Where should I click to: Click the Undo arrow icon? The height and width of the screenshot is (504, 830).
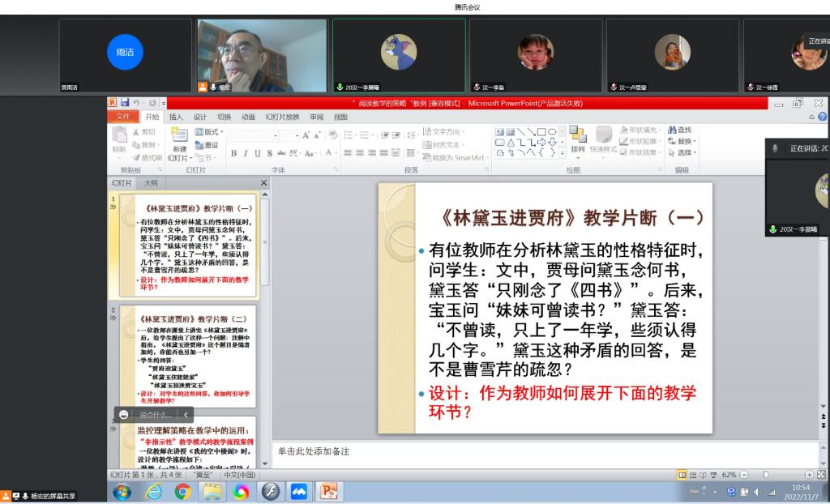136,103
